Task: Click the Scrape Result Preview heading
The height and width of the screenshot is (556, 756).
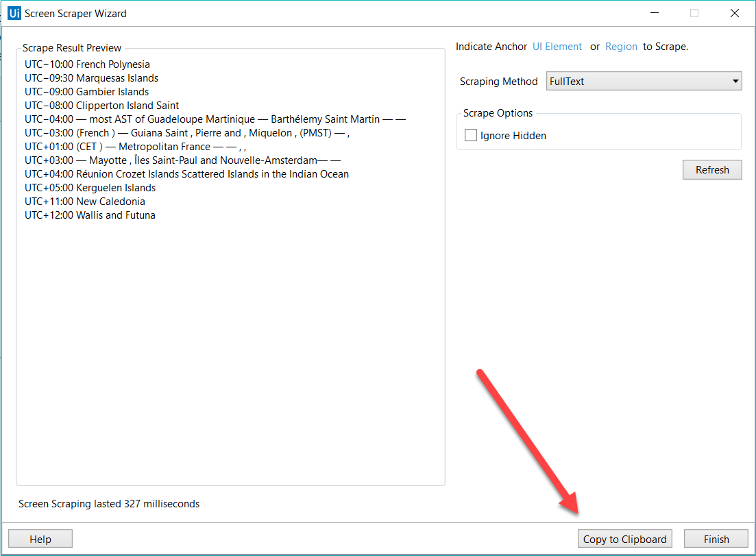Action: coord(72,48)
